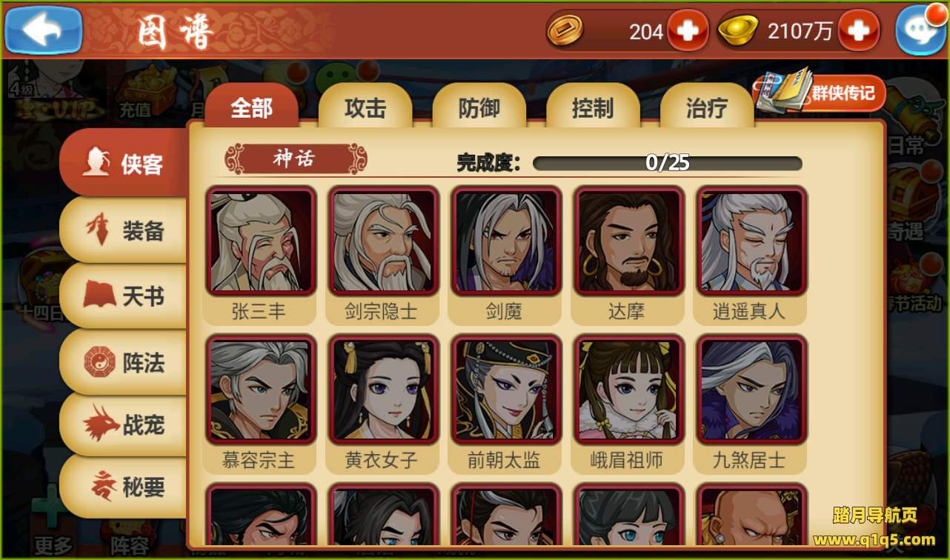Open the 战宠 sidebar category
Screen dimensions: 950x560
tap(124, 424)
